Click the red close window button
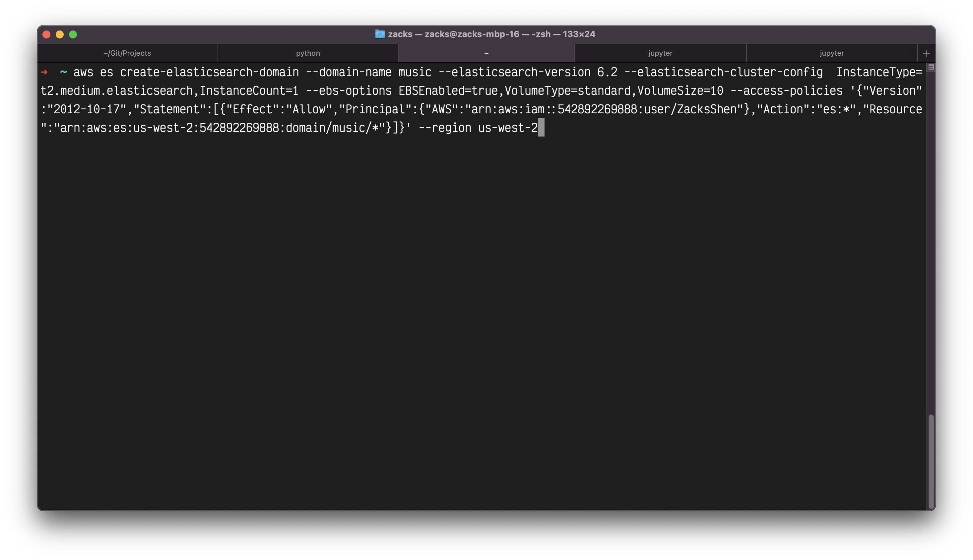Viewport: 973px width, 560px height. pyautogui.click(x=46, y=34)
